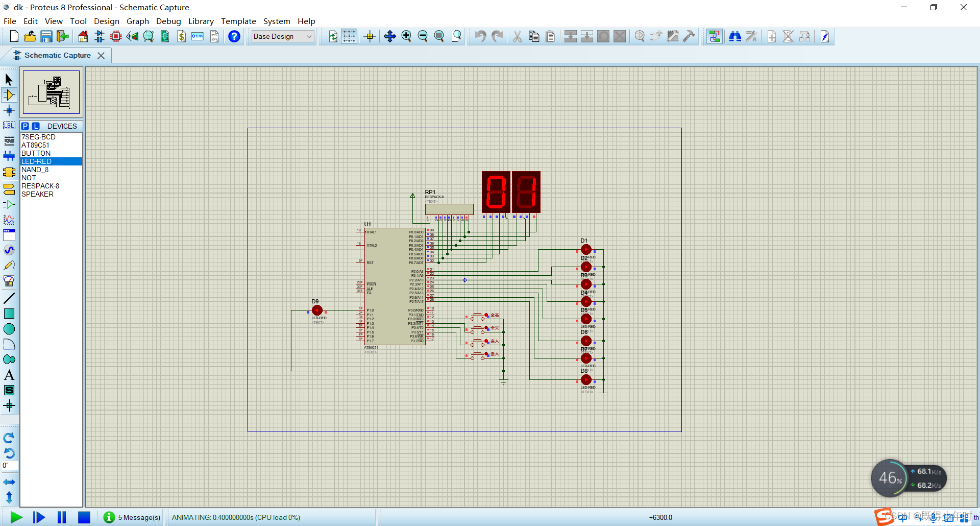This screenshot has height=526, width=980.
Task: Select the 2D Graphics Text tool
Action: [x=9, y=375]
